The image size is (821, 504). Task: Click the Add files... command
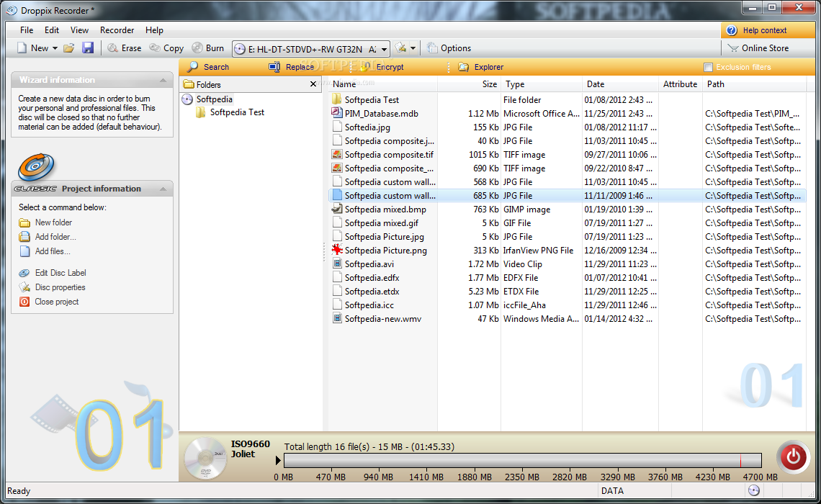pos(45,252)
